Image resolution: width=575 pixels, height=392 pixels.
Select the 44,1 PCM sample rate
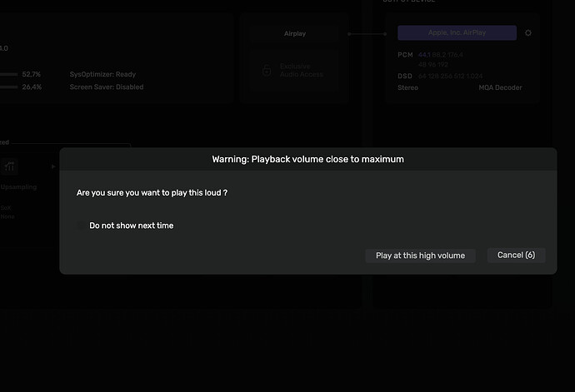point(424,55)
